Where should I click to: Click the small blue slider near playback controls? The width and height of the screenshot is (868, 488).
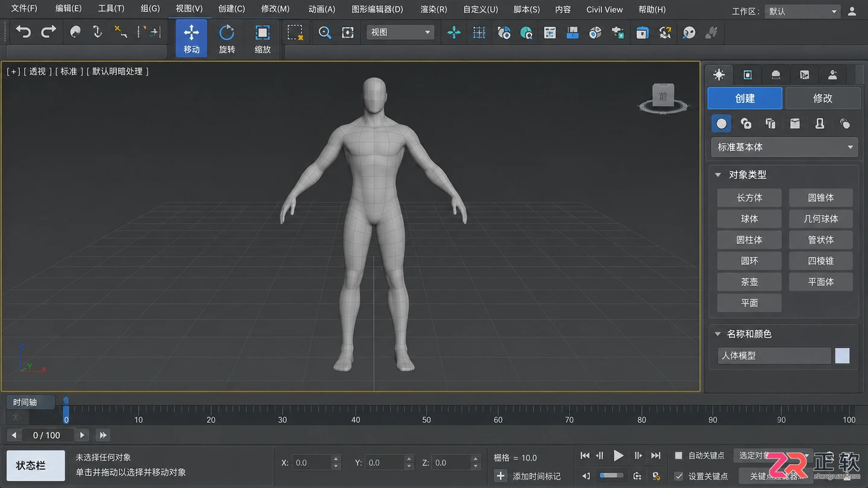611,476
